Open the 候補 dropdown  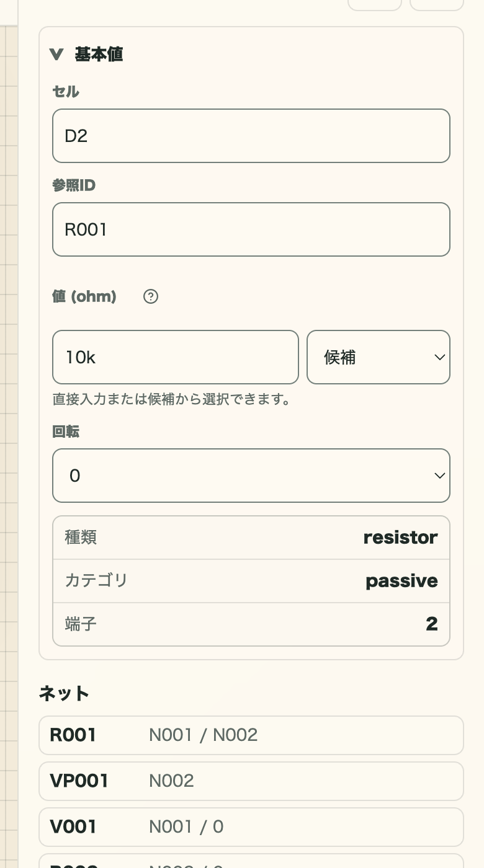(x=379, y=357)
